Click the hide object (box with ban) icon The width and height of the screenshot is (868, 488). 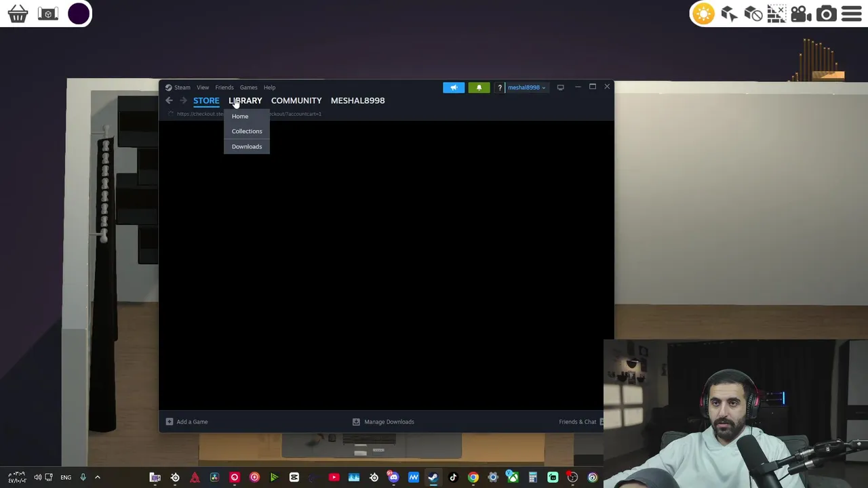[753, 14]
